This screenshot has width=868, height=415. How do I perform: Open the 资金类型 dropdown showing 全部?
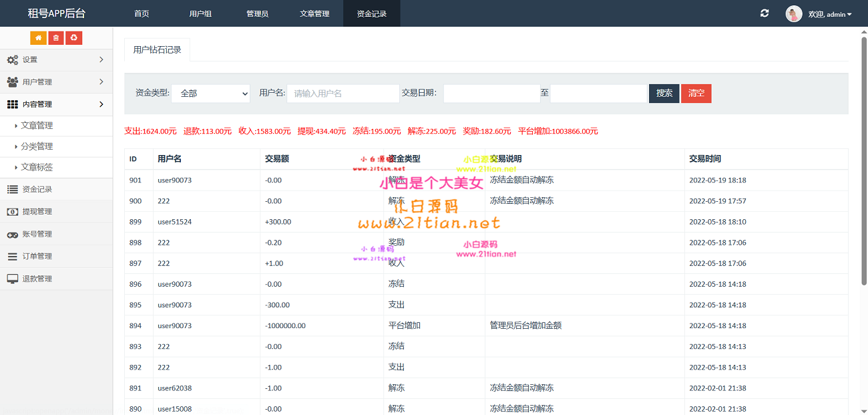tap(211, 94)
